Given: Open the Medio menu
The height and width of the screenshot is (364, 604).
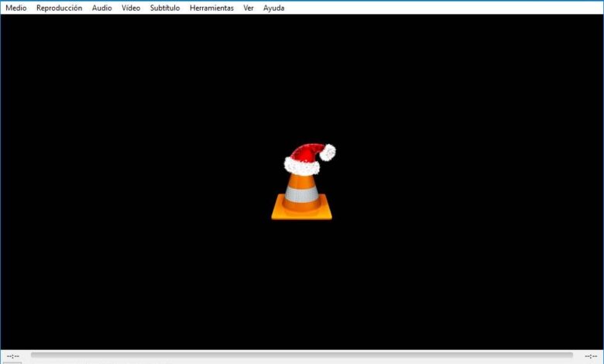Looking at the screenshot, I should point(15,8).
